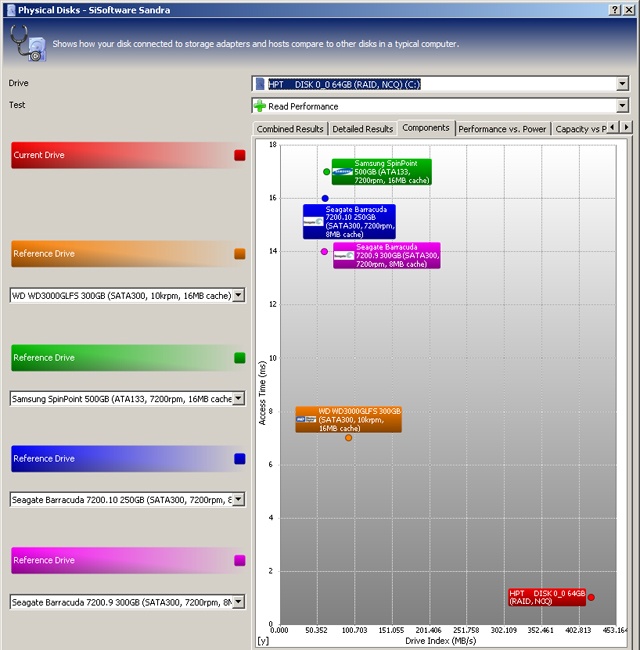Screen dimensions: 640x650
Task: Click the Current Drive red banner
Action: (128, 155)
